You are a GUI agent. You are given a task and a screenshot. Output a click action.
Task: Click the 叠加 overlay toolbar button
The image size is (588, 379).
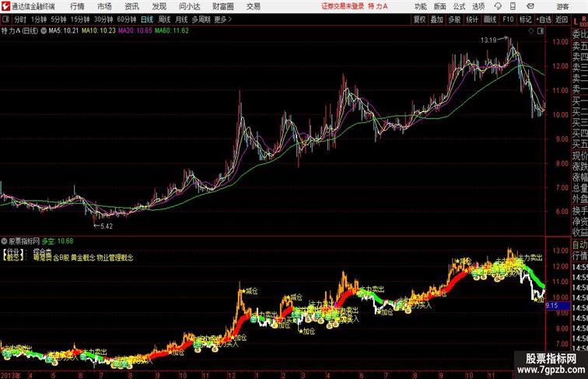(x=437, y=19)
